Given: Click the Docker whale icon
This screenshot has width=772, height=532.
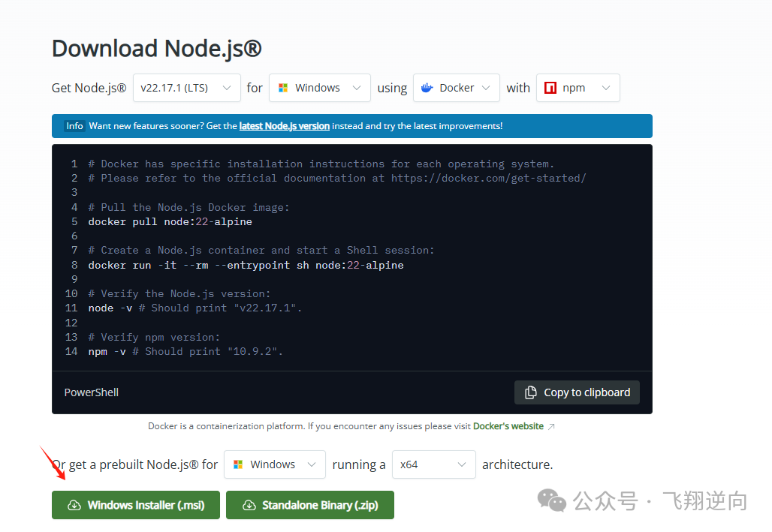Looking at the screenshot, I should click(427, 88).
